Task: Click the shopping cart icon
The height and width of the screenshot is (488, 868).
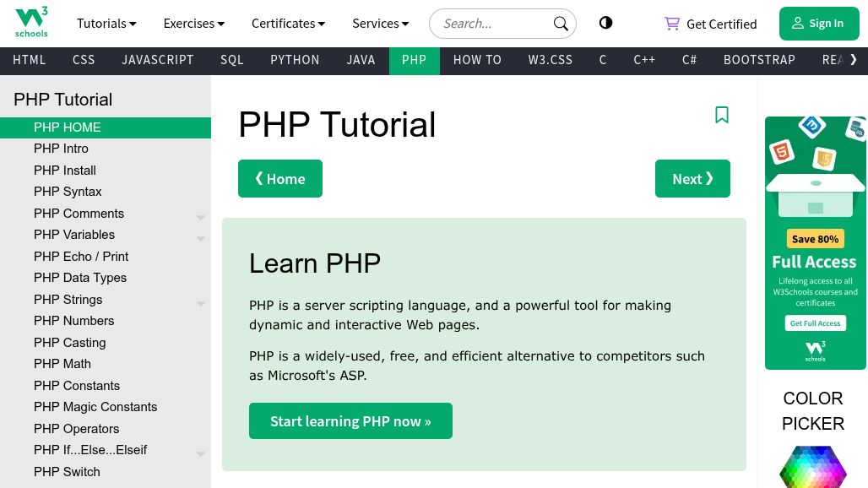Action: click(x=672, y=24)
